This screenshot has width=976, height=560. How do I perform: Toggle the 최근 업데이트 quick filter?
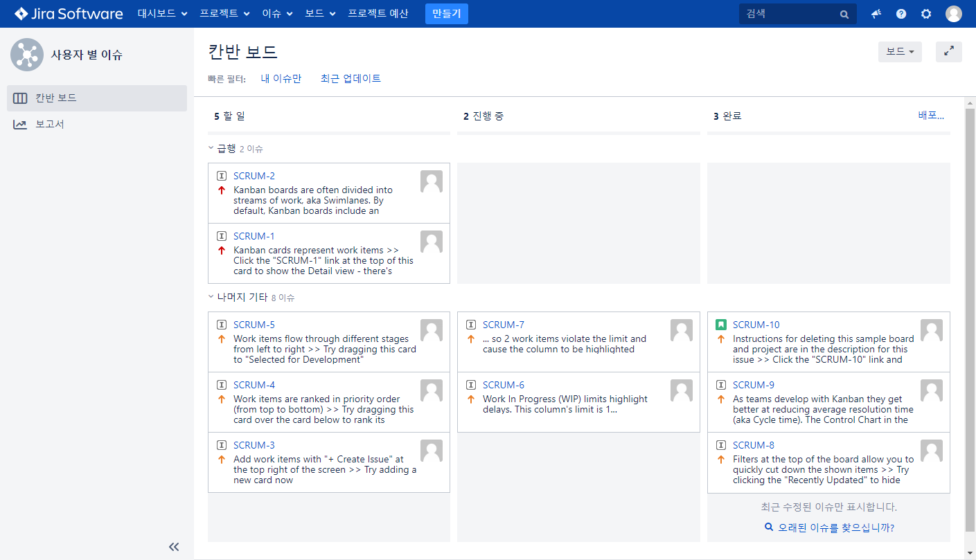coord(351,78)
